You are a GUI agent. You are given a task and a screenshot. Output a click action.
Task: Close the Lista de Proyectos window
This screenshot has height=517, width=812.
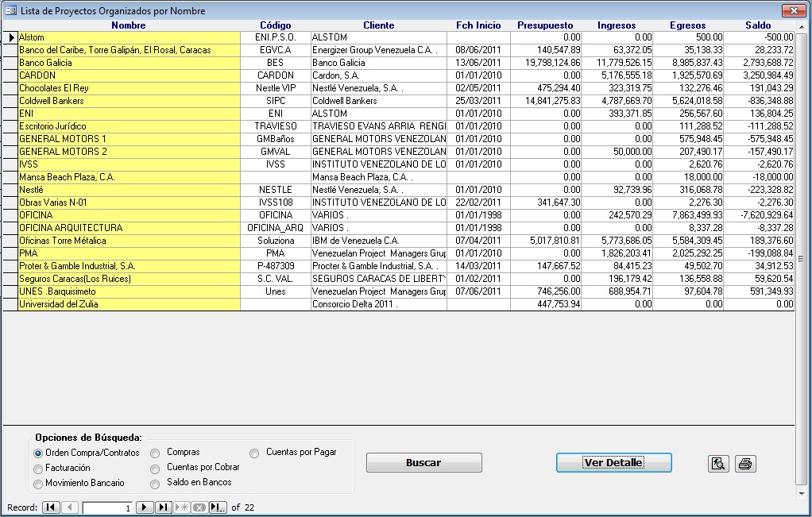coord(794,10)
